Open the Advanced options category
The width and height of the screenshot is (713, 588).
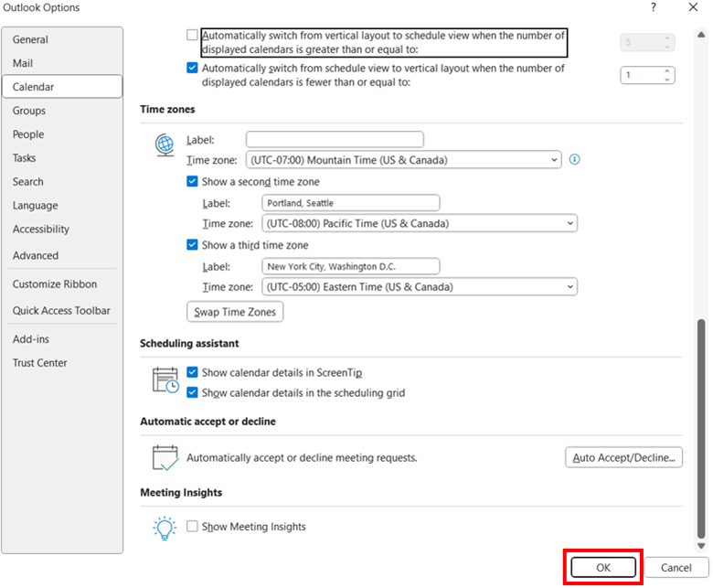click(62, 255)
